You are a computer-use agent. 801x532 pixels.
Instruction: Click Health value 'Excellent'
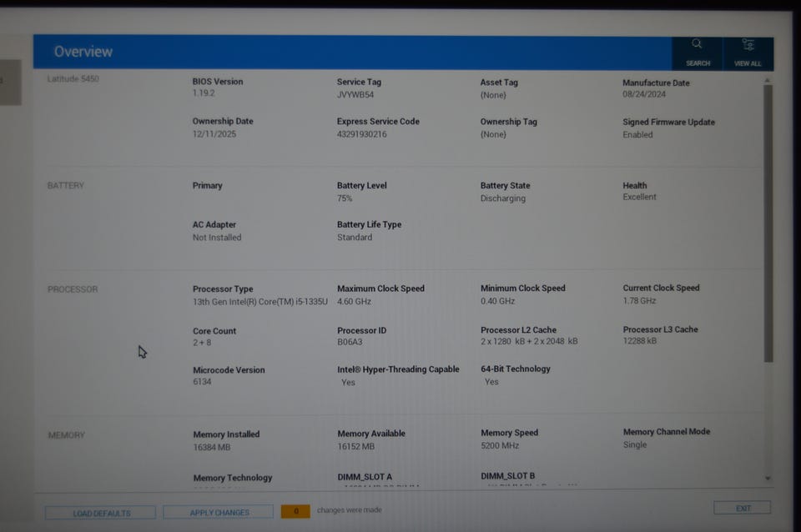point(639,197)
